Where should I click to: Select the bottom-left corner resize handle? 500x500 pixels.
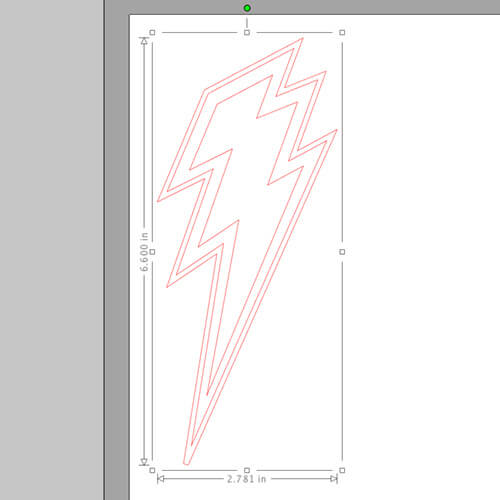(152, 470)
